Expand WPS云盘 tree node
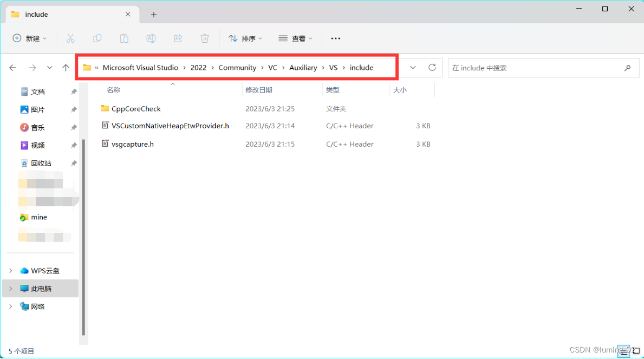This screenshot has width=644, height=359. [11, 271]
